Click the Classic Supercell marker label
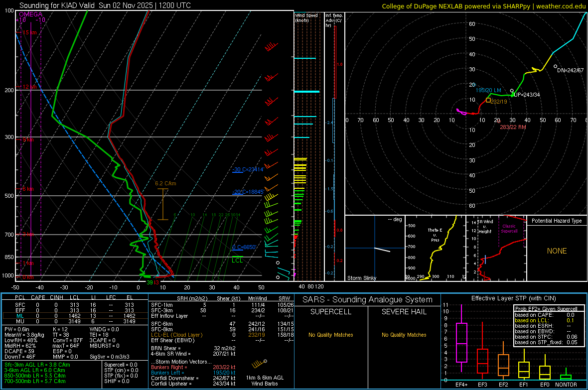Viewport: 588px width, 390px height. tap(509, 229)
